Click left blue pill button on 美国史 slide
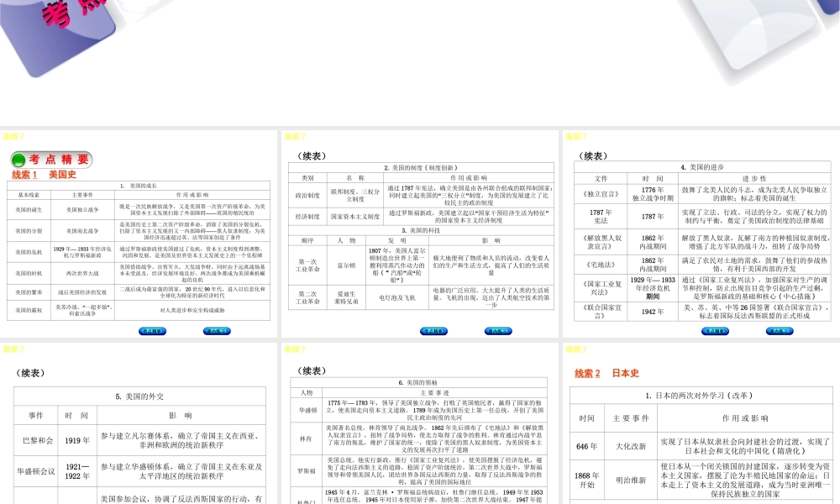 (x=152, y=331)
